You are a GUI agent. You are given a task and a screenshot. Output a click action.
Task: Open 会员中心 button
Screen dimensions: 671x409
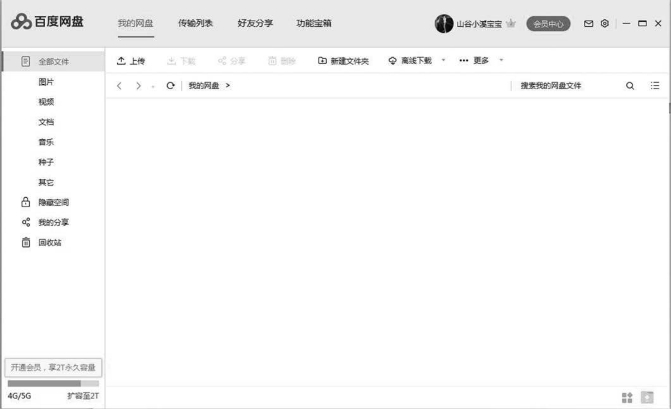click(x=548, y=24)
